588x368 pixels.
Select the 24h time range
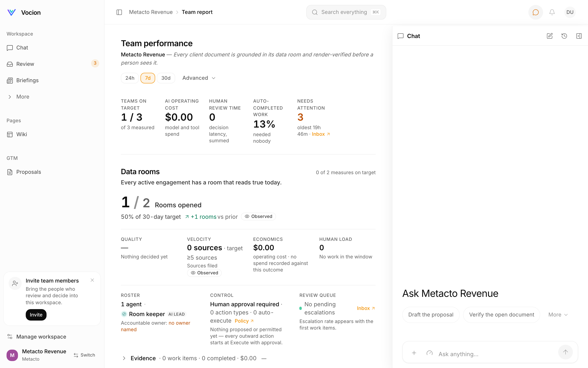pos(130,78)
